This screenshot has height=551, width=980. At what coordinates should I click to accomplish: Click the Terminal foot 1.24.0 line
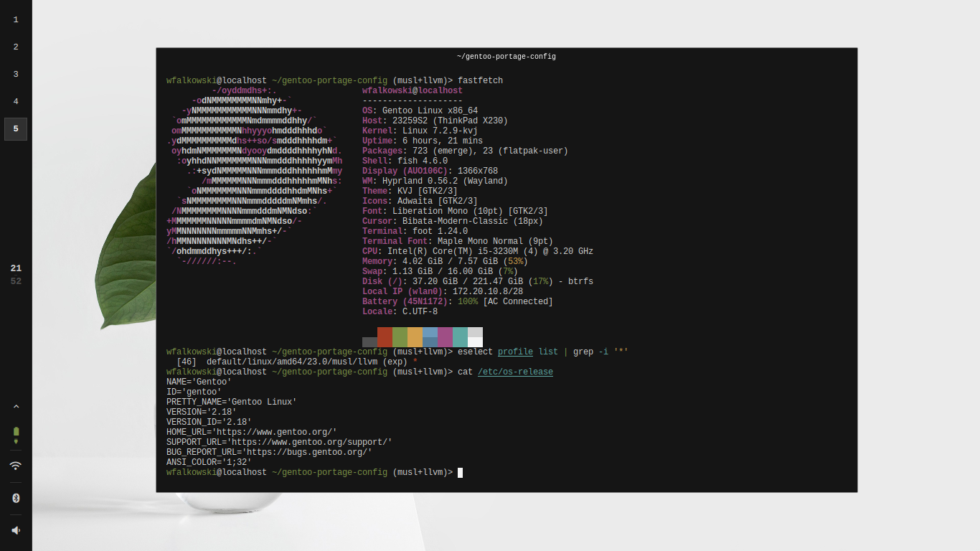(415, 231)
